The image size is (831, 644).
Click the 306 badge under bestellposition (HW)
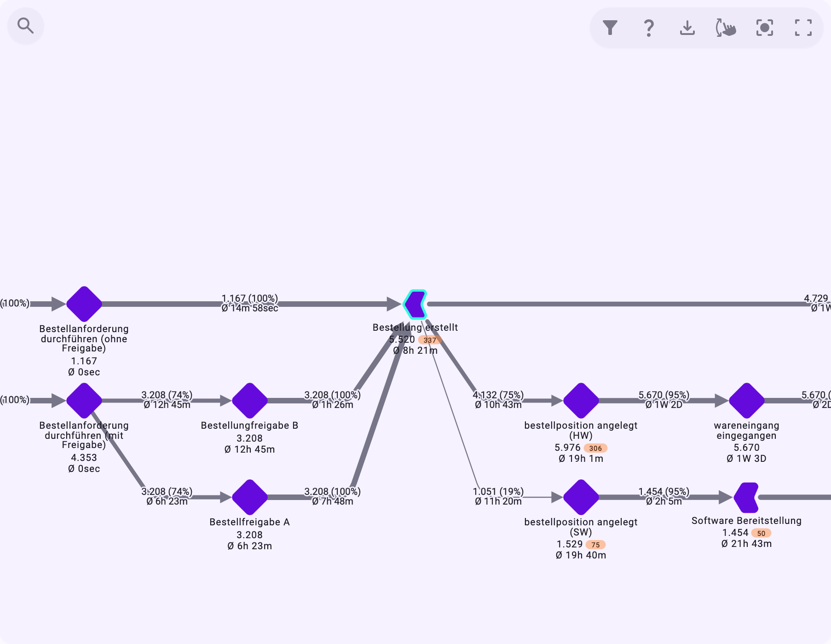(x=595, y=448)
